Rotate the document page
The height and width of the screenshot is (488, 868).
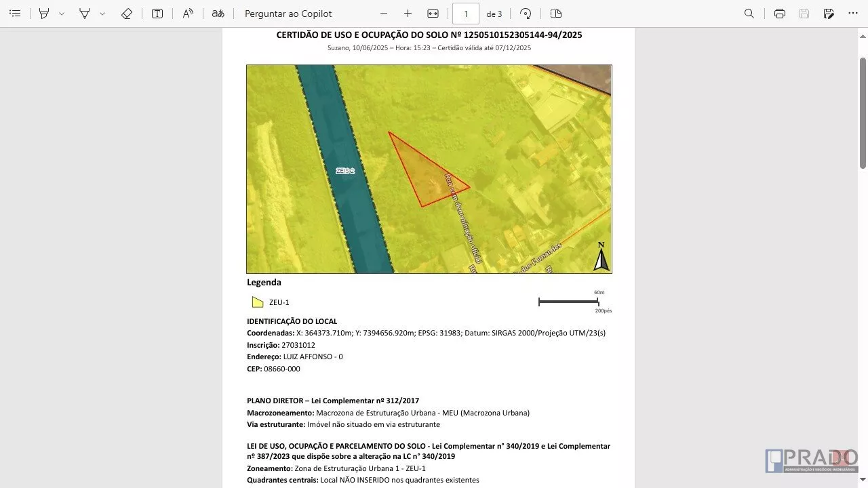(x=526, y=14)
